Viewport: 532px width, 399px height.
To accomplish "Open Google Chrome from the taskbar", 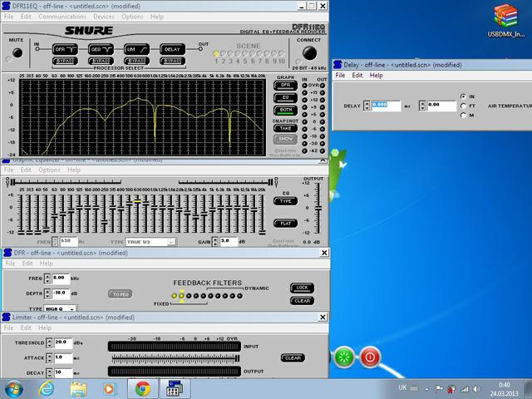I will (x=142, y=388).
